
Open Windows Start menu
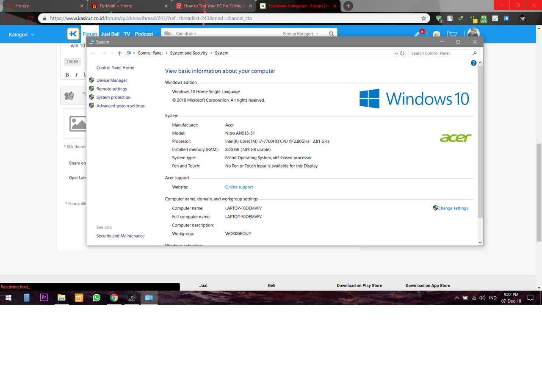click(8, 298)
